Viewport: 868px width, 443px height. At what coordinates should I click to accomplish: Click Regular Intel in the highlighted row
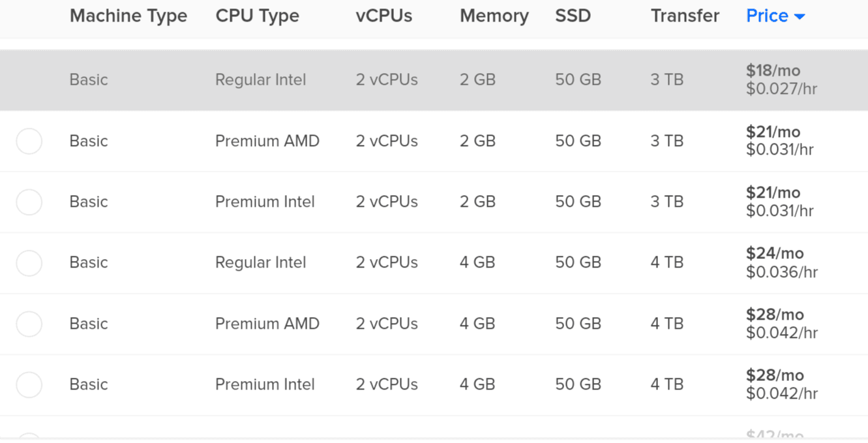pyautogui.click(x=260, y=80)
